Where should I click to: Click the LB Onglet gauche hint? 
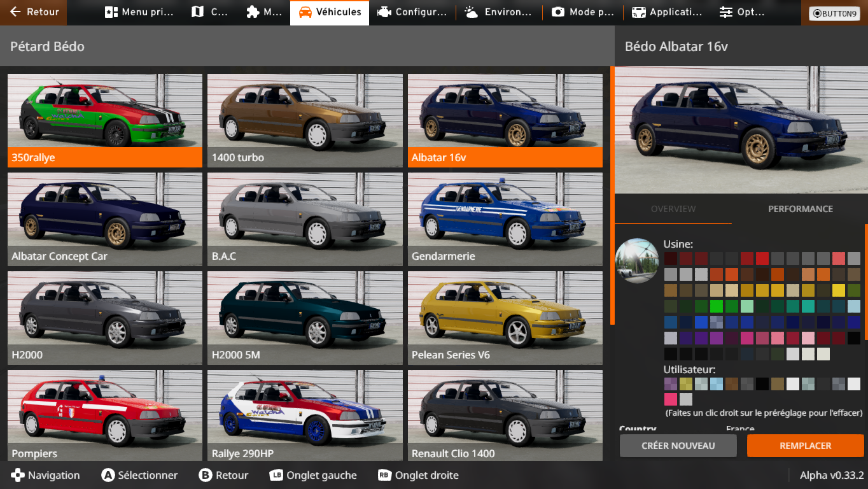coord(313,475)
